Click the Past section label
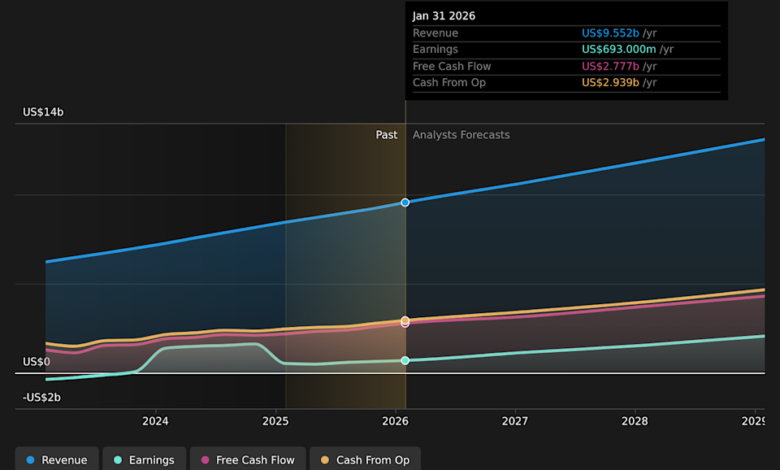Viewport: 780px width, 470px height. tap(386, 135)
